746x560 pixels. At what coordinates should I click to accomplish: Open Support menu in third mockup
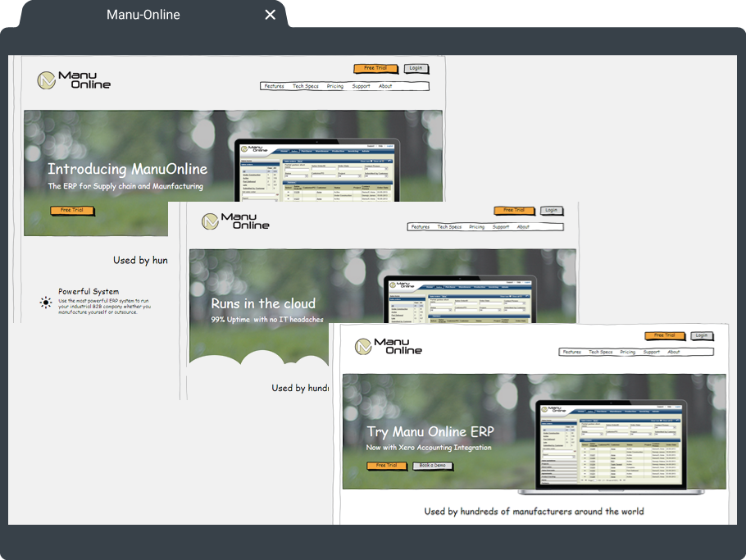pos(652,352)
